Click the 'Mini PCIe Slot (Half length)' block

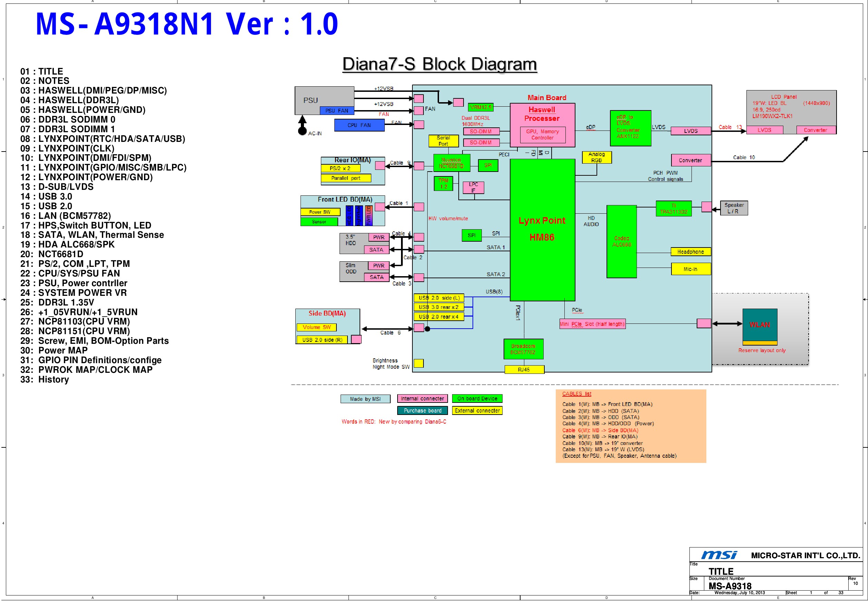[x=592, y=324]
